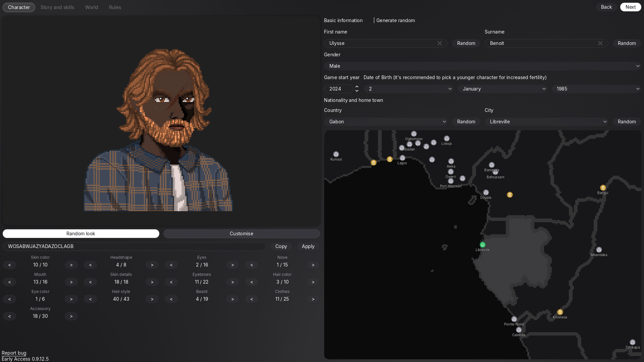
Task: Click the Random look button
Action: (81, 234)
